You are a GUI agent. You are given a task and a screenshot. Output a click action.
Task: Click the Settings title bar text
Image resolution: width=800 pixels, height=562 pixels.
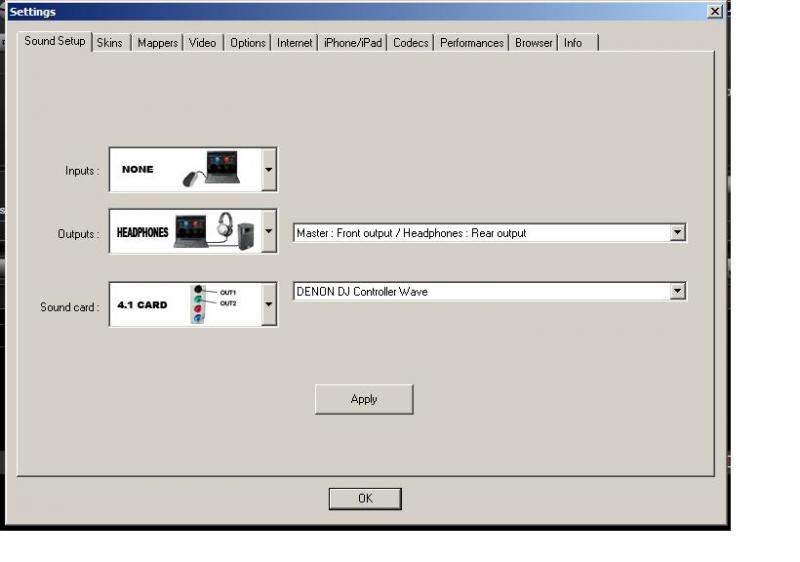pyautogui.click(x=33, y=12)
